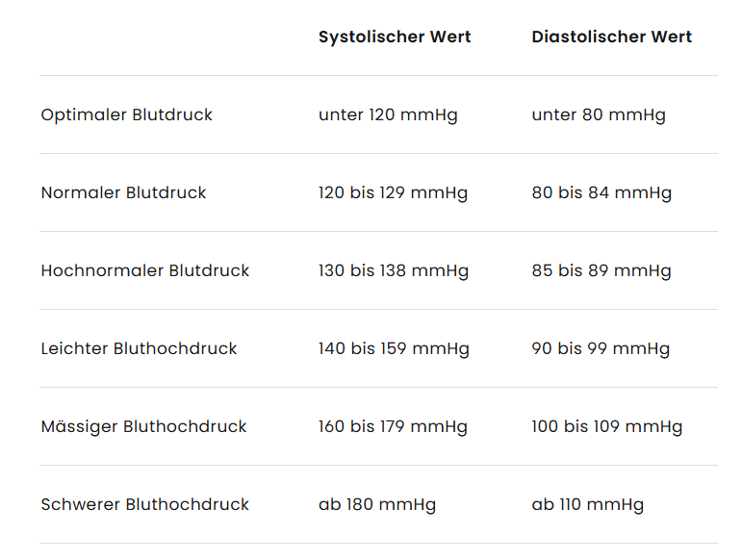This screenshot has width=742, height=560.
Task: Select the 'Mässiger Bluthochdruck' row label
Action: [143, 427]
